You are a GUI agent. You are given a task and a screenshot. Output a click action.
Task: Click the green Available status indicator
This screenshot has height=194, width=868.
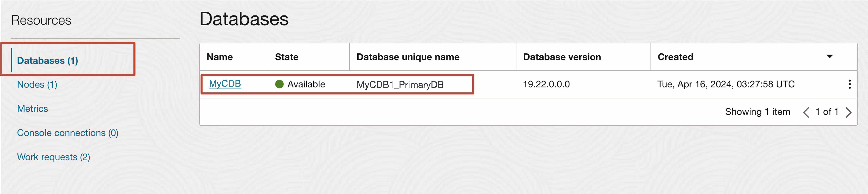click(x=279, y=84)
